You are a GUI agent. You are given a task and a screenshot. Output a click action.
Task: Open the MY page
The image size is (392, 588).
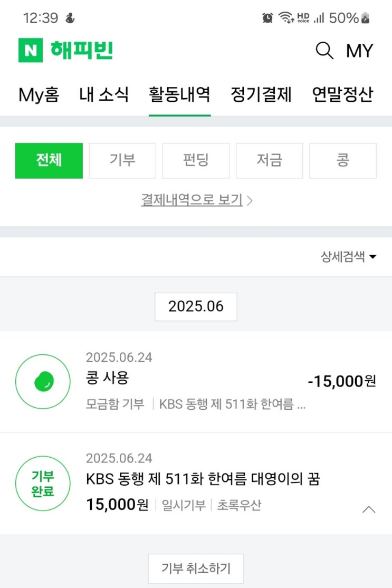point(359,51)
